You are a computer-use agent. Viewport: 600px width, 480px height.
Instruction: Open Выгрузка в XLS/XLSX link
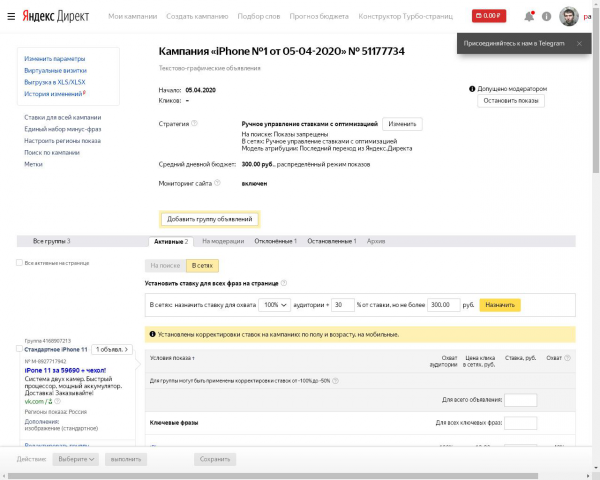[55, 82]
